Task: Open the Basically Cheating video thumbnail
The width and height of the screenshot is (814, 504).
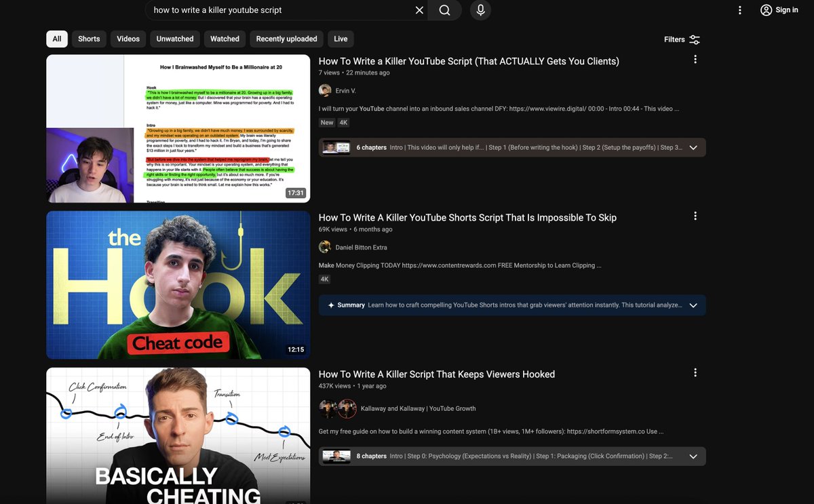Action: [x=178, y=435]
